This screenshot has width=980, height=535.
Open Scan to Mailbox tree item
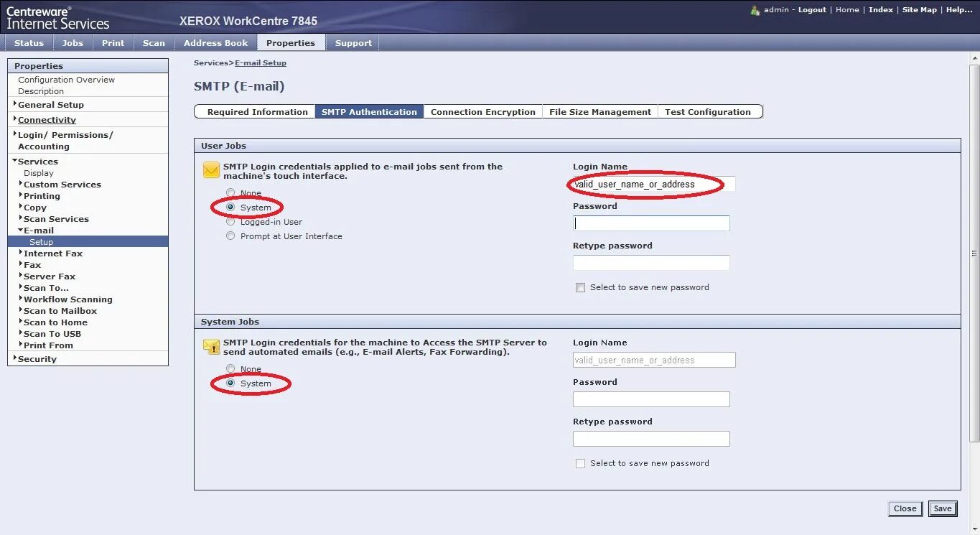tap(60, 311)
